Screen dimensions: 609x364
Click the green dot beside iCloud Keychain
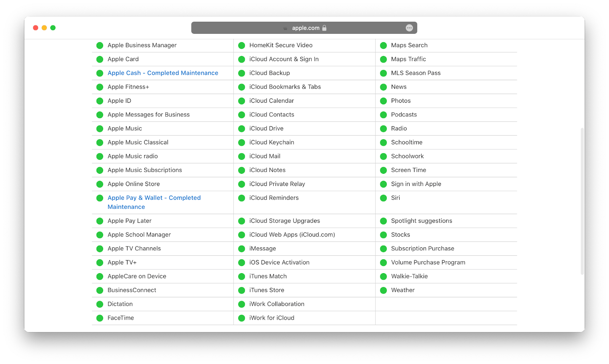point(241,143)
